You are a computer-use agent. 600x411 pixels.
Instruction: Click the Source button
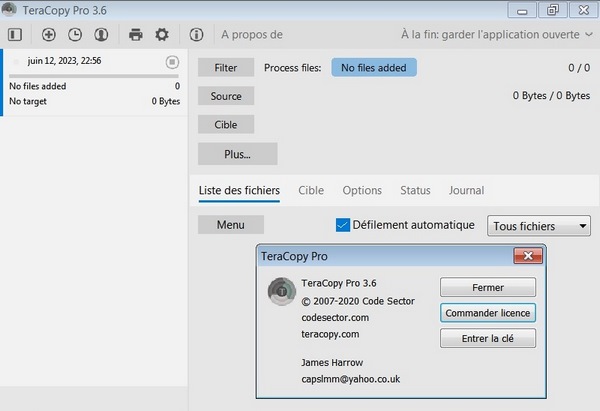226,96
